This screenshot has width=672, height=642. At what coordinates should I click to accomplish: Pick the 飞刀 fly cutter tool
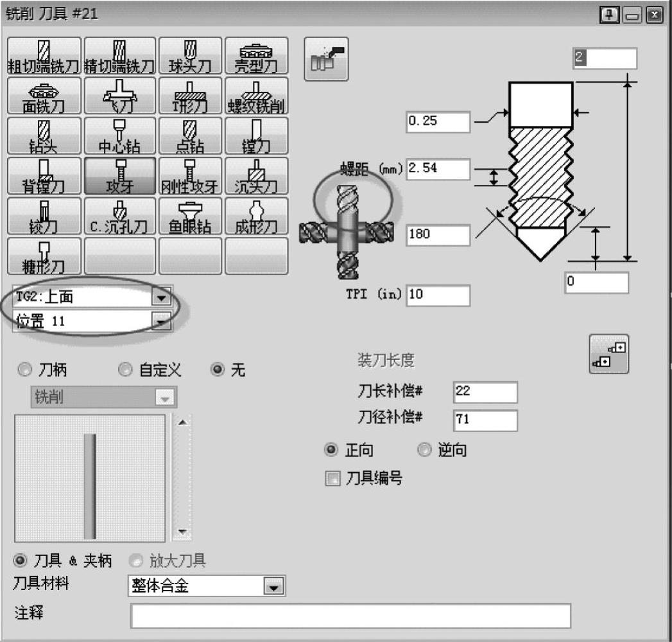119,96
